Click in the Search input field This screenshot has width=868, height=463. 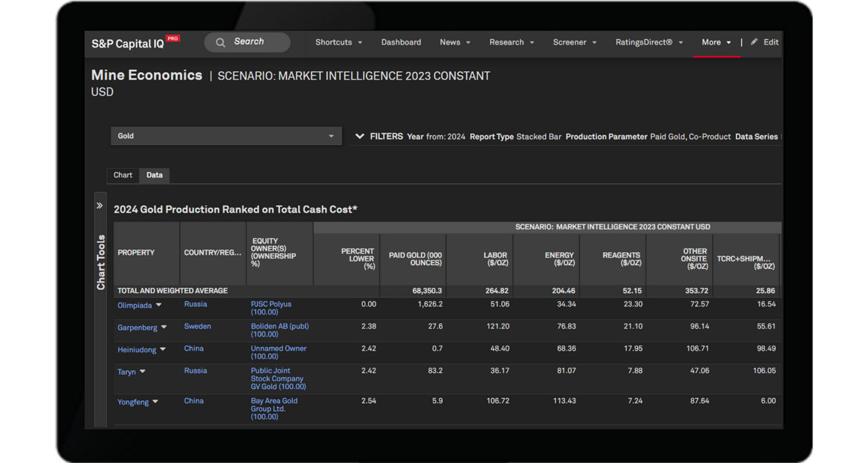point(248,42)
